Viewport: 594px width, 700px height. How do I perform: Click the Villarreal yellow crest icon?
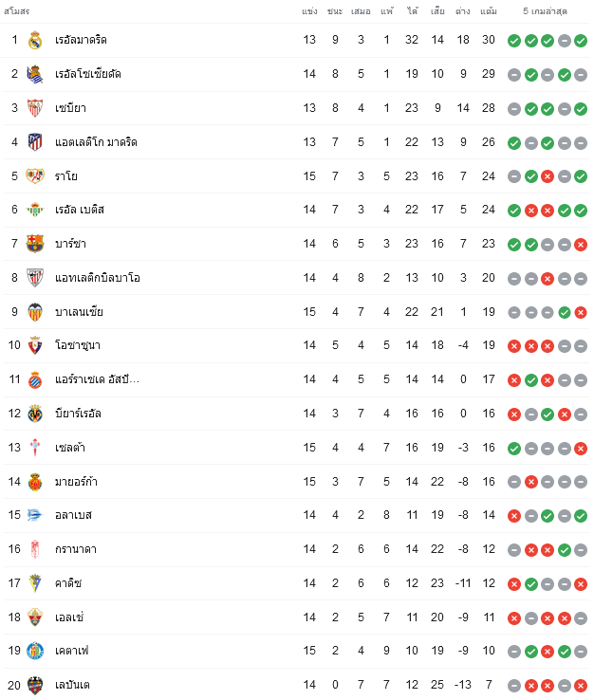[35, 414]
